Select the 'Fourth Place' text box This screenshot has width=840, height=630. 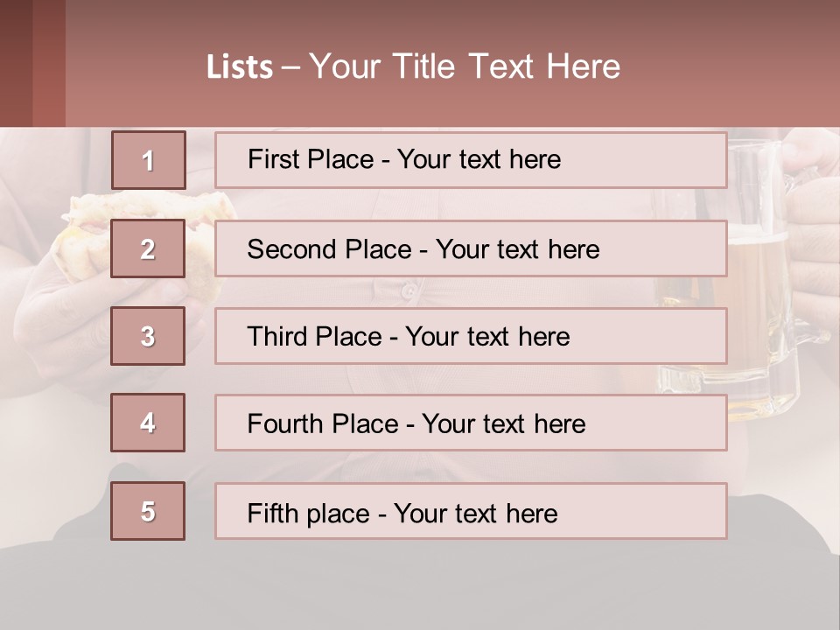[471, 423]
